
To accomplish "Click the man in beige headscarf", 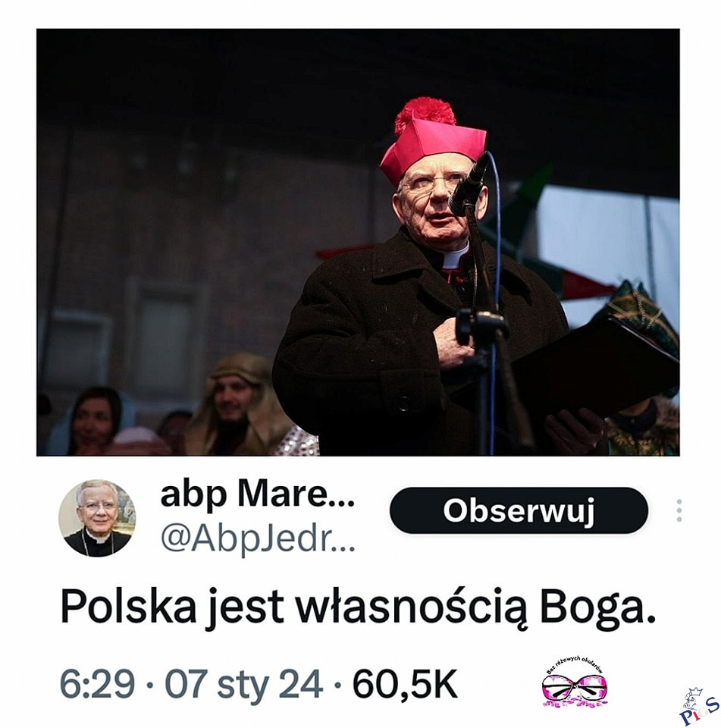I will pos(238,405).
